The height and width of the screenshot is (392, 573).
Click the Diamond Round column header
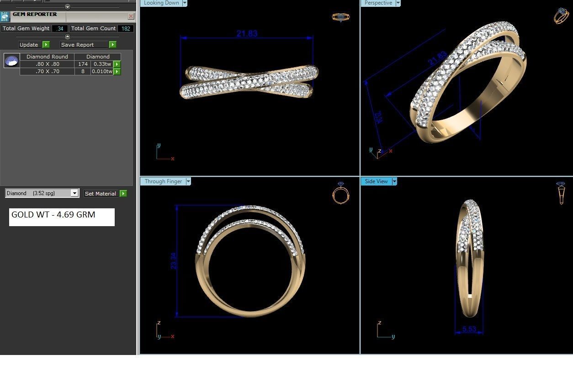coord(48,57)
